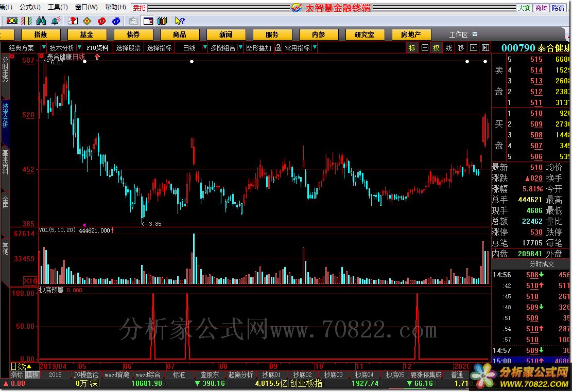Click the F10资料 button
The width and height of the screenshot is (573, 392).
(97, 48)
